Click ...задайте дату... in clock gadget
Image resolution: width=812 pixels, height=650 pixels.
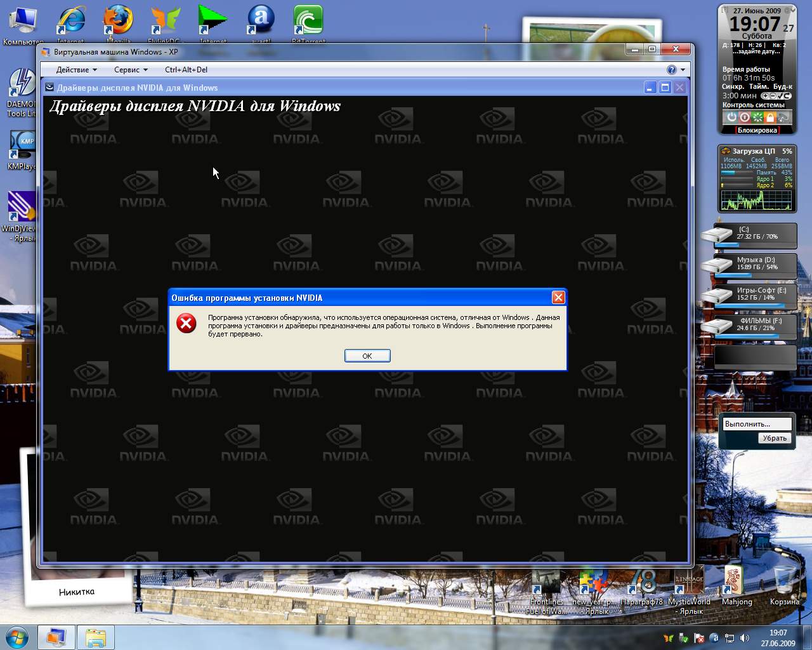point(756,52)
